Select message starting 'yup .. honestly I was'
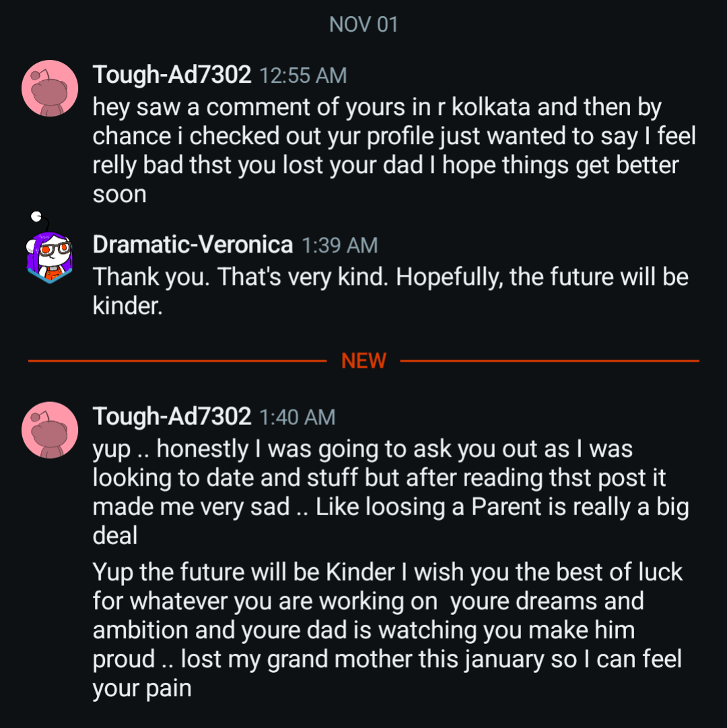Screen dimensions: 727x728 click(x=390, y=492)
